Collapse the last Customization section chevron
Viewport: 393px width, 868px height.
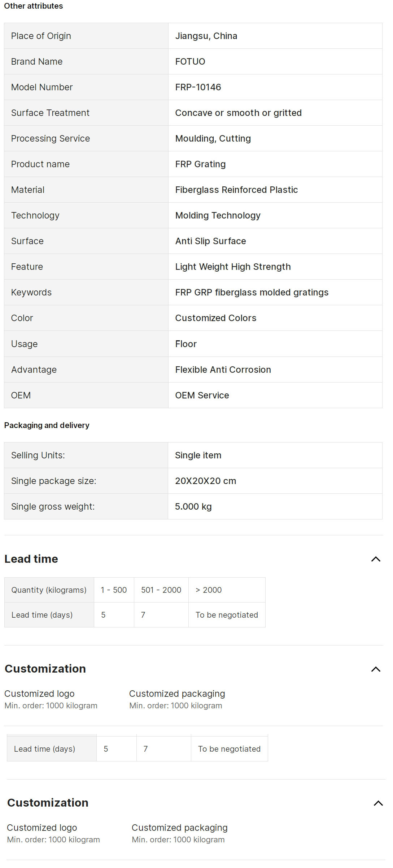tap(378, 803)
